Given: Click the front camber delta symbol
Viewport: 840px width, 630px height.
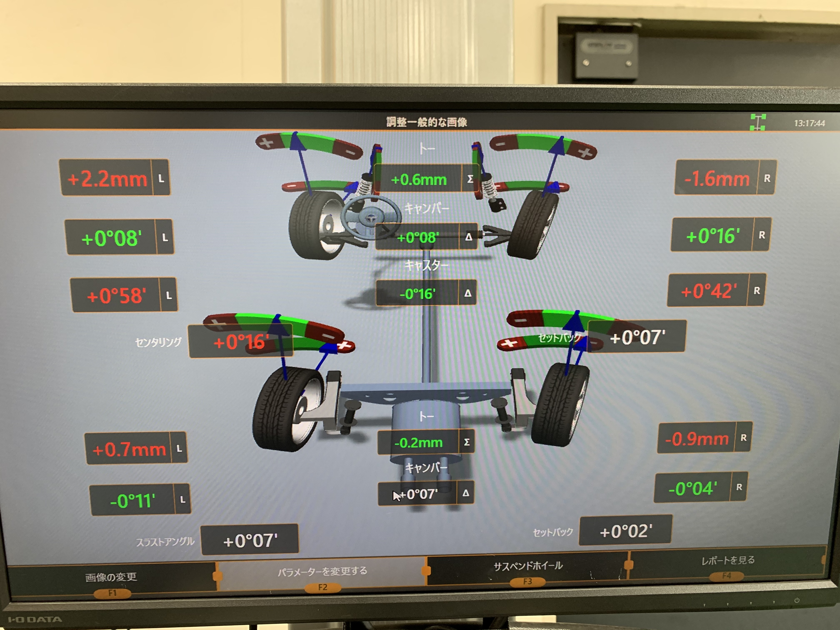Looking at the screenshot, I should pos(469,237).
